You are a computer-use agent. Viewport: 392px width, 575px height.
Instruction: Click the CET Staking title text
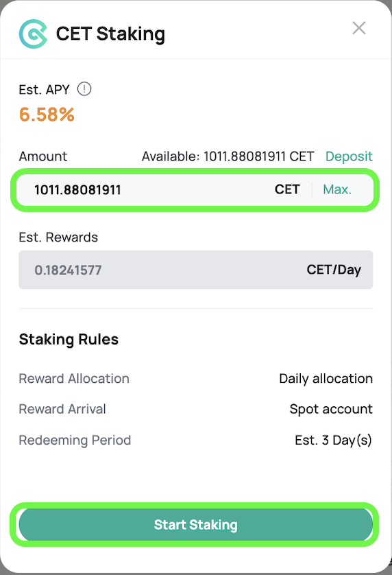(x=110, y=34)
